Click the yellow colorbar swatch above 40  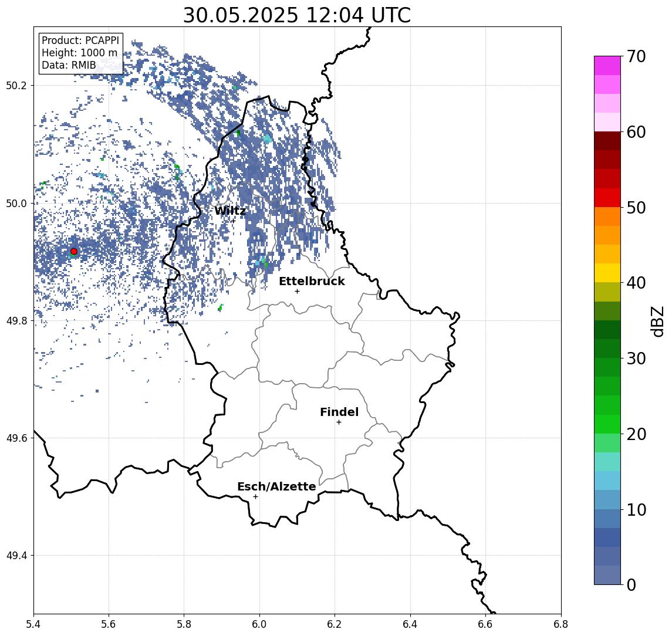[607, 273]
